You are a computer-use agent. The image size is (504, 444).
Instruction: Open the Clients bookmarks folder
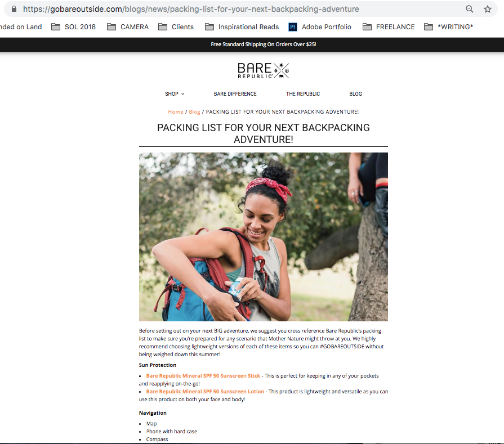point(176,27)
